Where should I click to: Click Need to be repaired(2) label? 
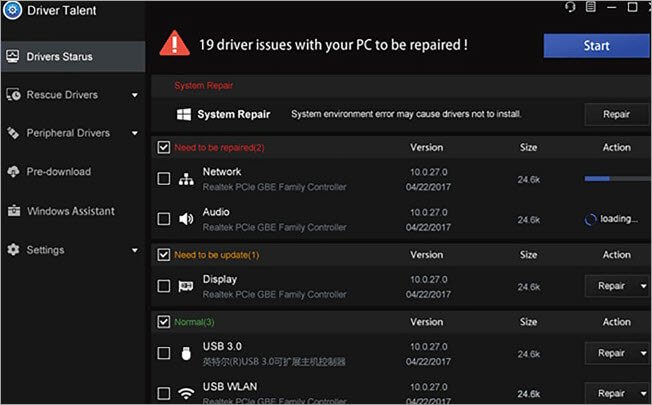pos(219,147)
